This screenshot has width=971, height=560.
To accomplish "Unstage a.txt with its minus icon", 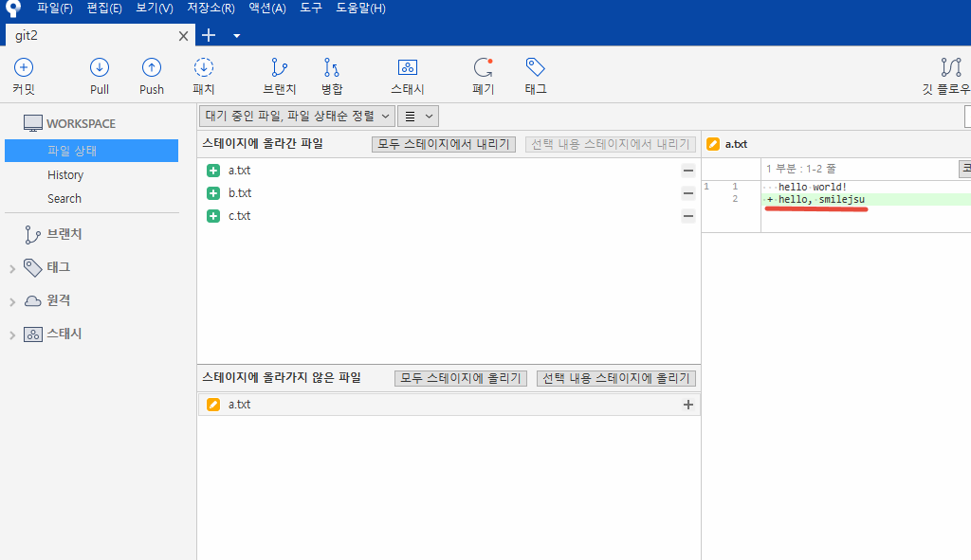I will pos(688,171).
